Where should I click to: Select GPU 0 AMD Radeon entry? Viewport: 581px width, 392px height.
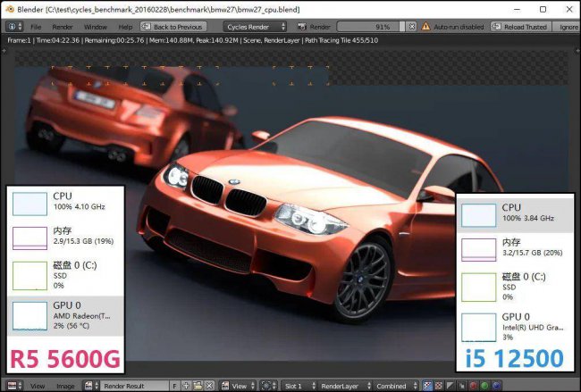pyautogui.click(x=65, y=316)
